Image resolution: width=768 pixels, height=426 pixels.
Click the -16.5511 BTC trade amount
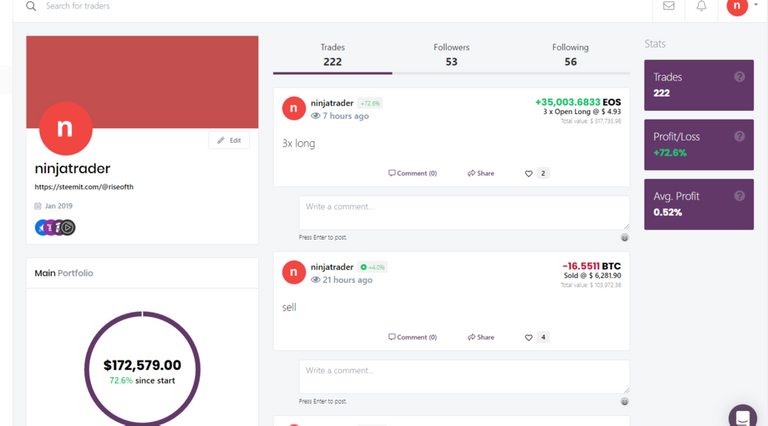[x=591, y=266]
